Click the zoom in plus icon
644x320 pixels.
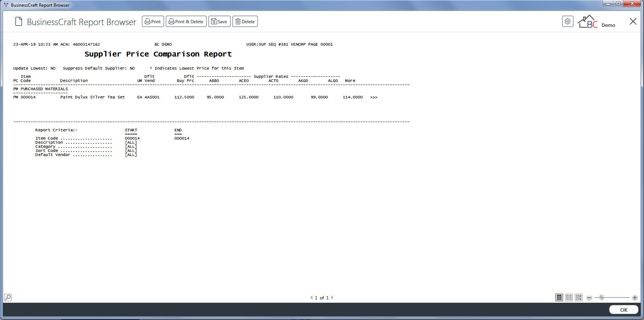coord(635,298)
